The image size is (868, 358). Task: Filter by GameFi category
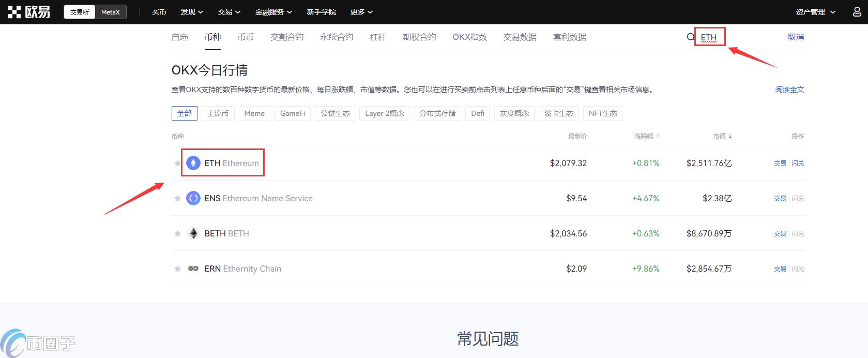click(x=293, y=113)
